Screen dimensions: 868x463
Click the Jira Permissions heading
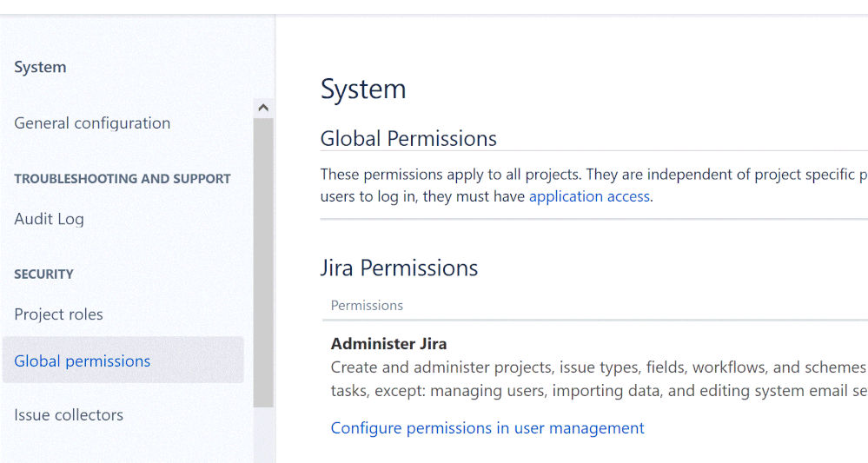coord(399,268)
